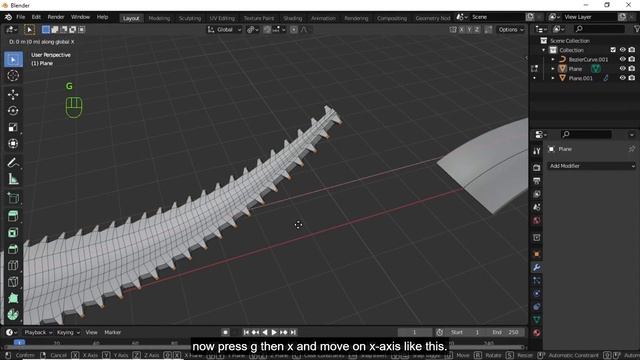Screen dimensions: 640x360
Task: Open the World properties tab
Action: pyautogui.click(x=537, y=220)
